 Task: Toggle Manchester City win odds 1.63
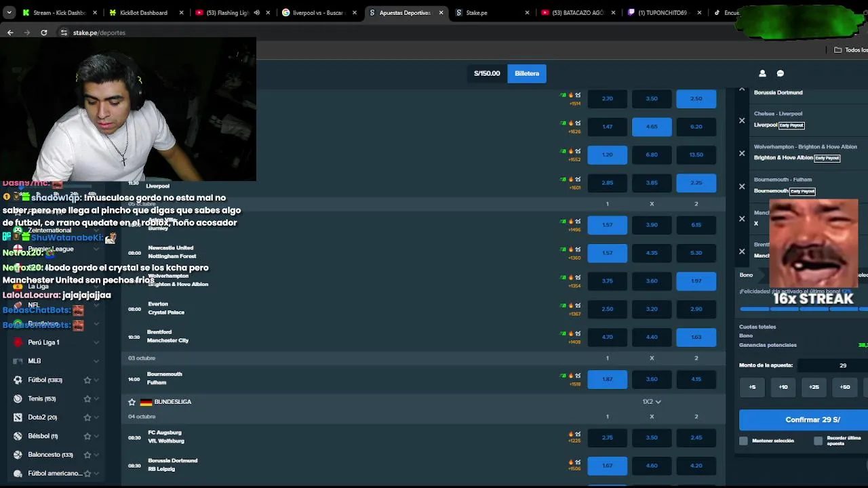point(696,337)
